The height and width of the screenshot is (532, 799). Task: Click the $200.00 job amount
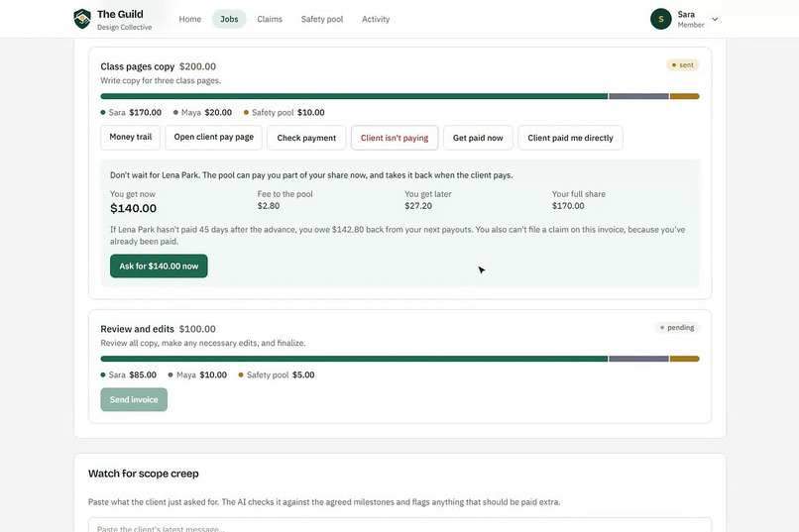click(197, 66)
